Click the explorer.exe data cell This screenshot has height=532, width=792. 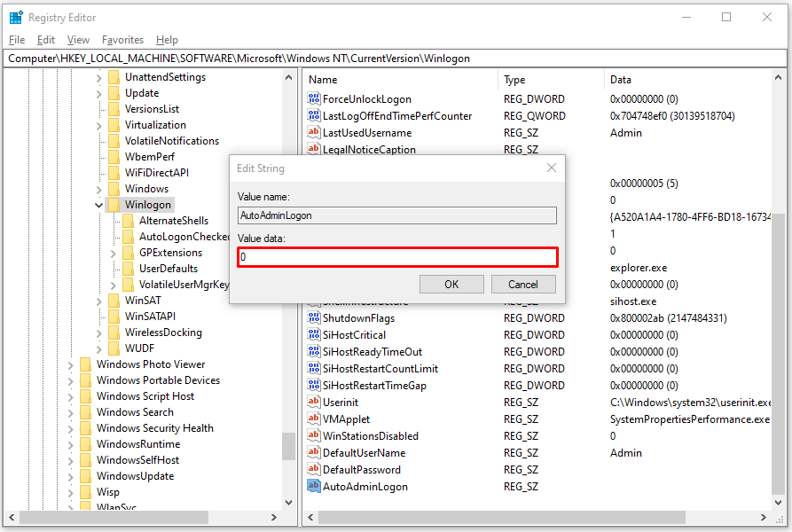[639, 268]
